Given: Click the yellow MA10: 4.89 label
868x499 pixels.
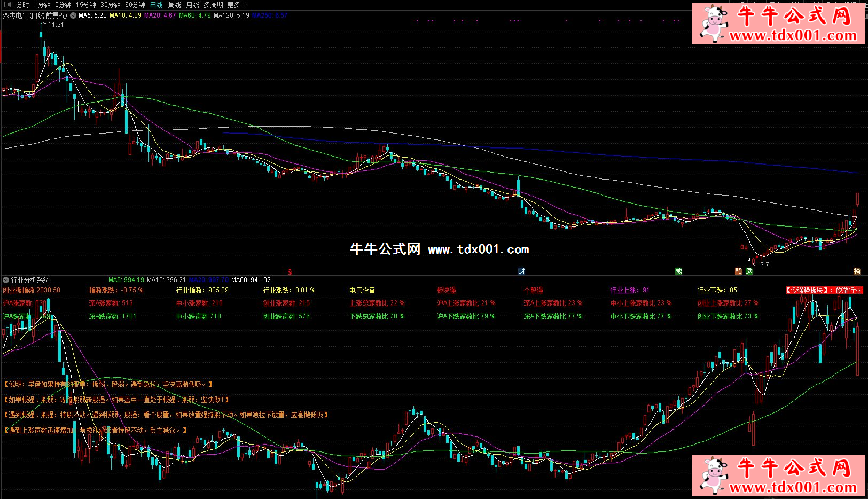Looking at the screenshot, I should coord(126,15).
